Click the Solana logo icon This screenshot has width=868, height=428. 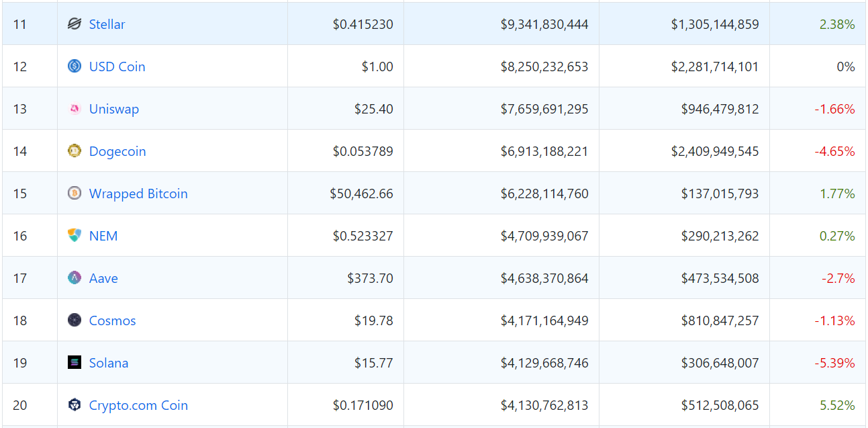(75, 363)
